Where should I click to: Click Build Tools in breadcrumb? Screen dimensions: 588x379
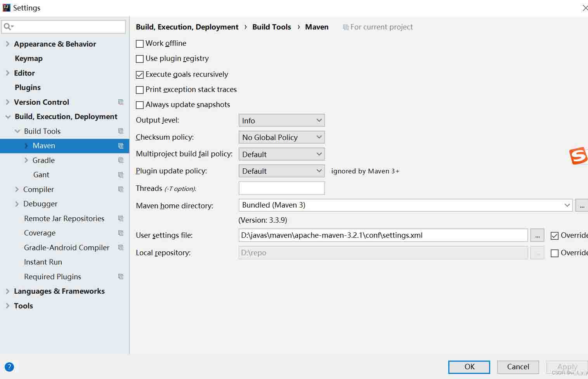pyautogui.click(x=272, y=27)
